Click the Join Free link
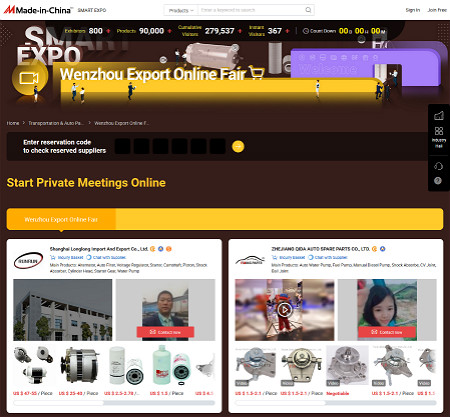The height and width of the screenshot is (417, 450). 437,10
